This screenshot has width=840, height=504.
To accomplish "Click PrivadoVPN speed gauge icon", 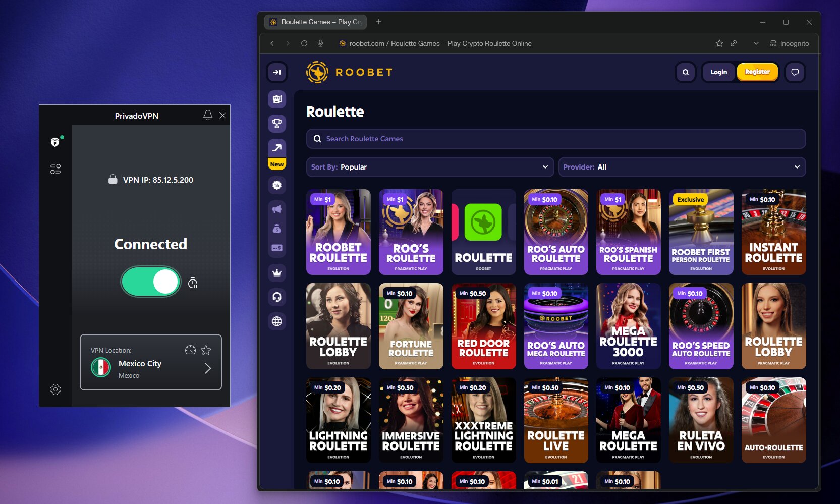I will click(190, 350).
